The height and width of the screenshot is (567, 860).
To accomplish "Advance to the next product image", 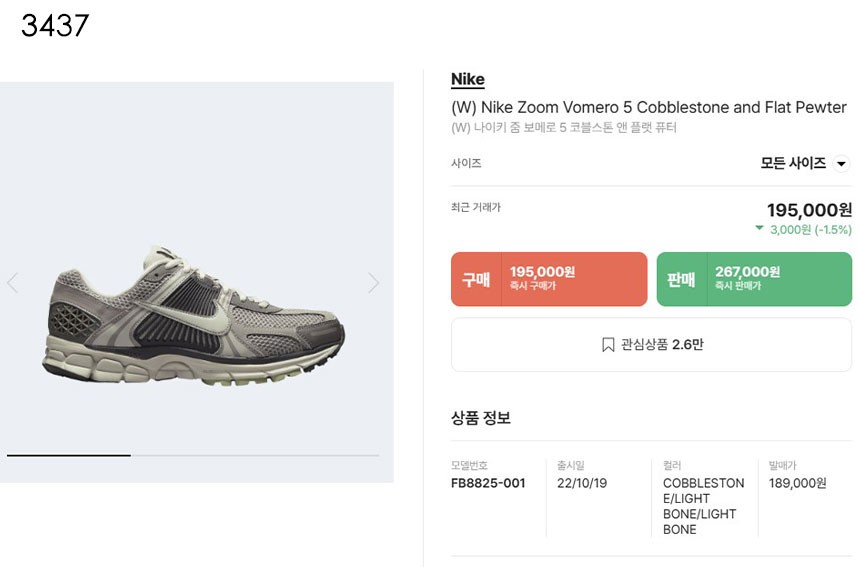I will [373, 283].
